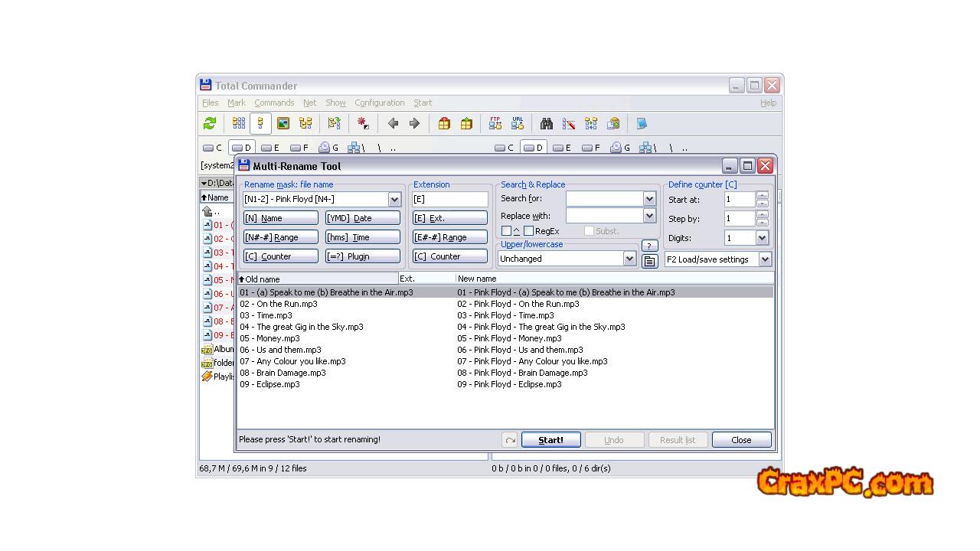Open the Digits dropdown
980x551 pixels.
coord(762,238)
